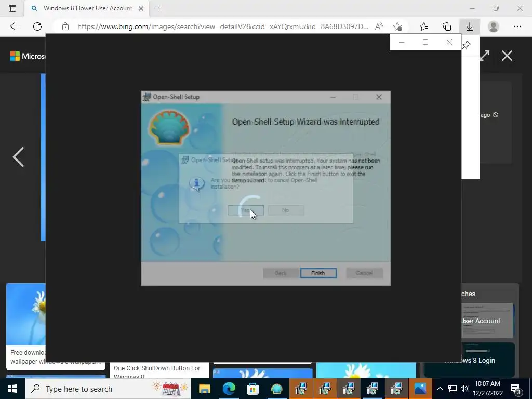The width and height of the screenshot is (532, 399).
Task: Open the Photos app in taskbar
Action: [x=420, y=389]
